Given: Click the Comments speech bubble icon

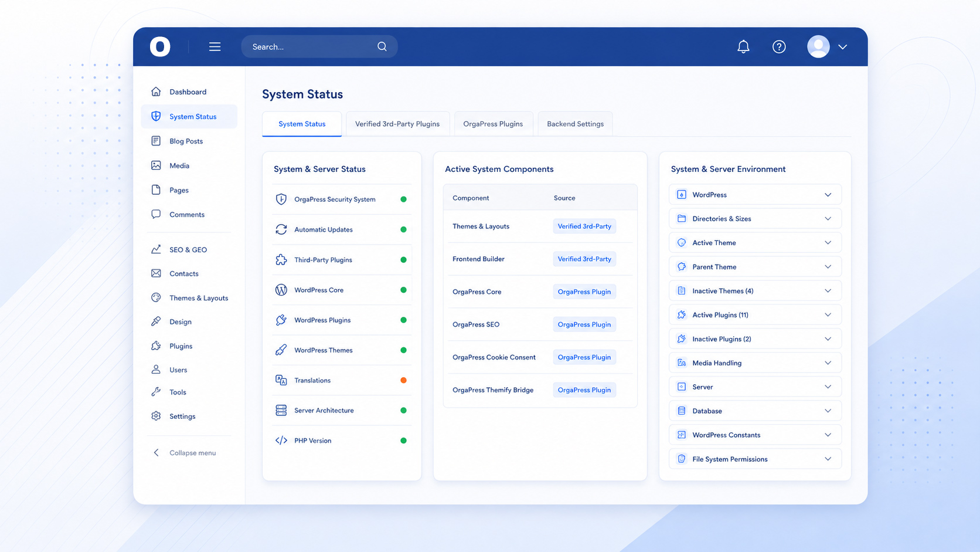Looking at the screenshot, I should tap(156, 214).
